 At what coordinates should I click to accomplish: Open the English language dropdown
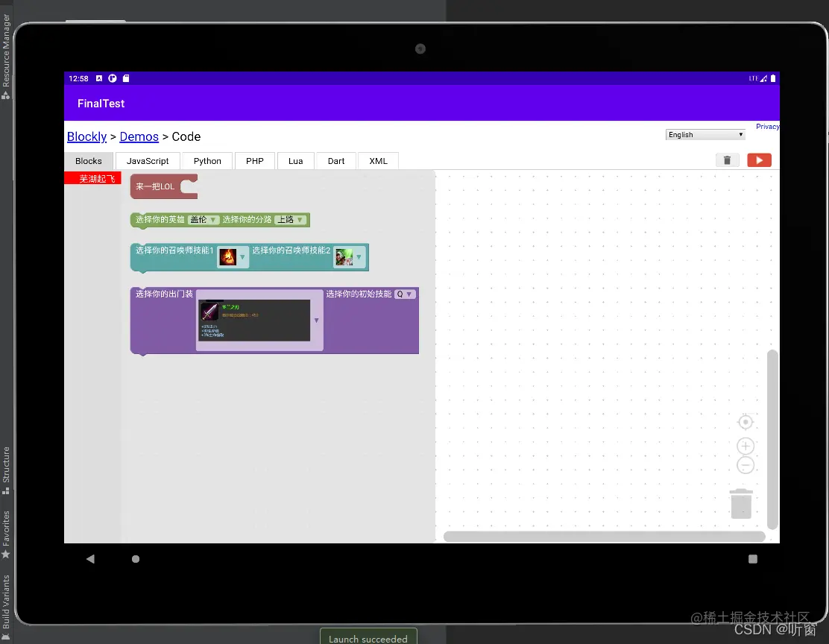pos(705,135)
